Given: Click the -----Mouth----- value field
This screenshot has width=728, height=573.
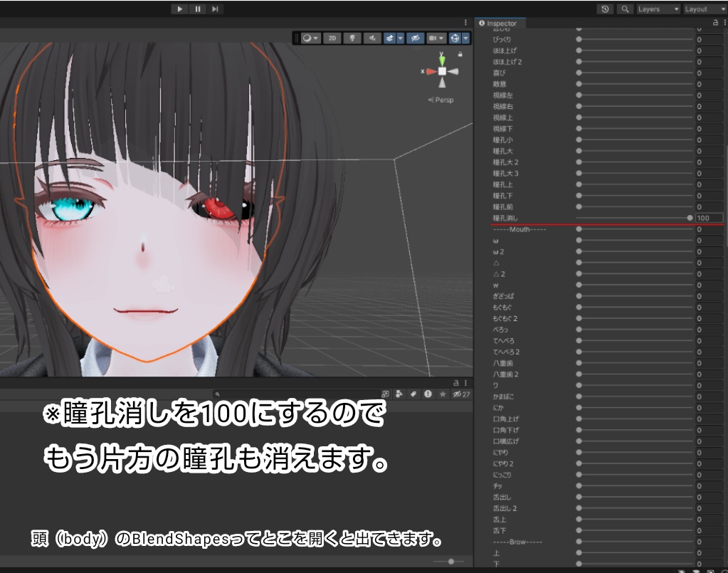Looking at the screenshot, I should point(709,229).
